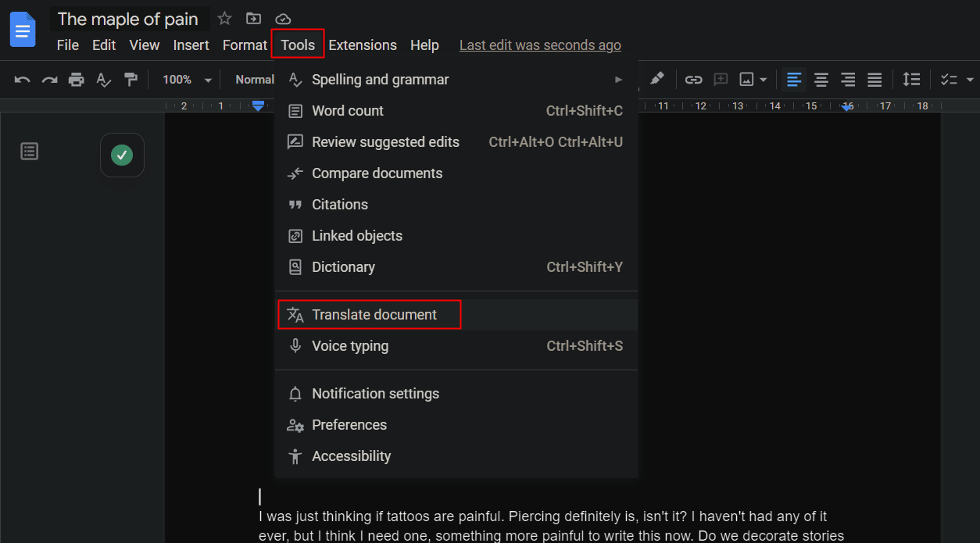Open the 100% zoom dropdown
This screenshot has width=980, height=543.
[187, 80]
